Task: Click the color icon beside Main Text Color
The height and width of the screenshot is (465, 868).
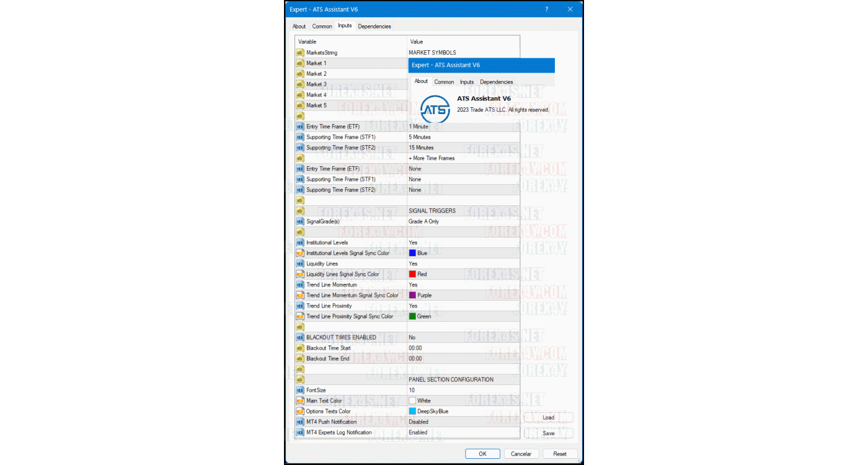Action: pyautogui.click(x=300, y=401)
